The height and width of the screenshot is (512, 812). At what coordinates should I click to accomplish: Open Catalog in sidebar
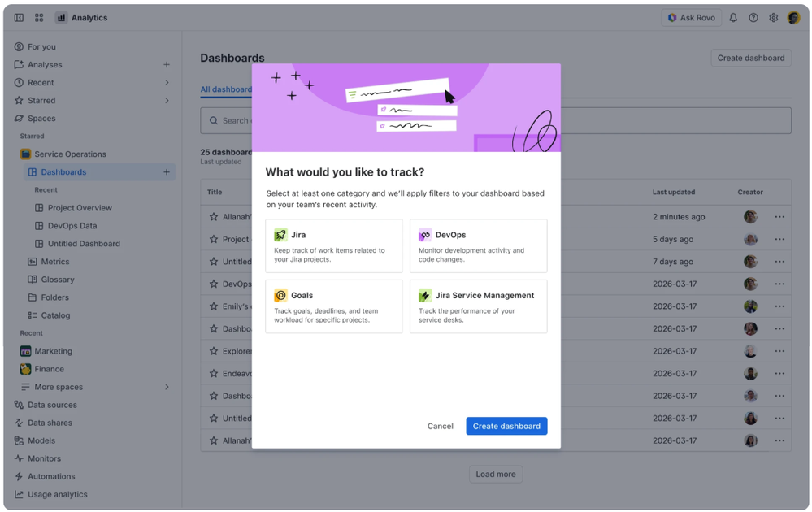coord(55,315)
